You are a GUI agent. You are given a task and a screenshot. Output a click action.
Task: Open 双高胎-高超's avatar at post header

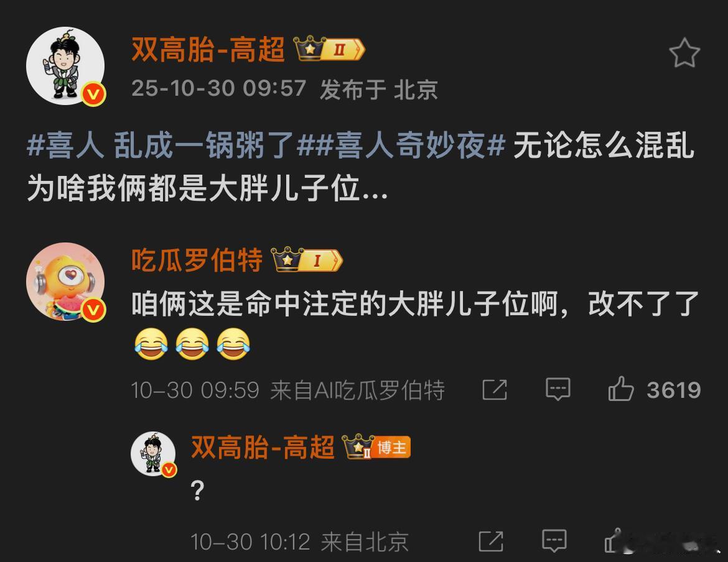point(65,66)
